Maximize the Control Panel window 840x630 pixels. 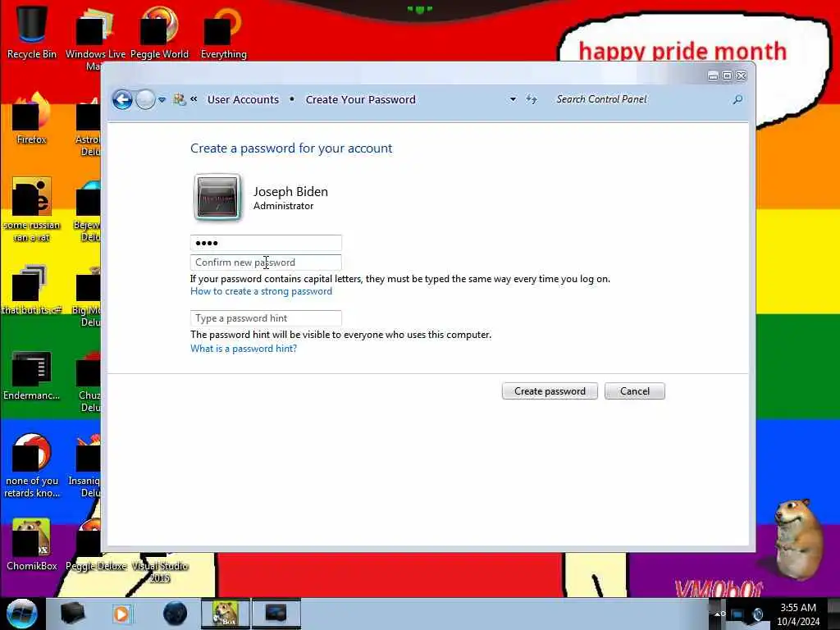click(727, 76)
